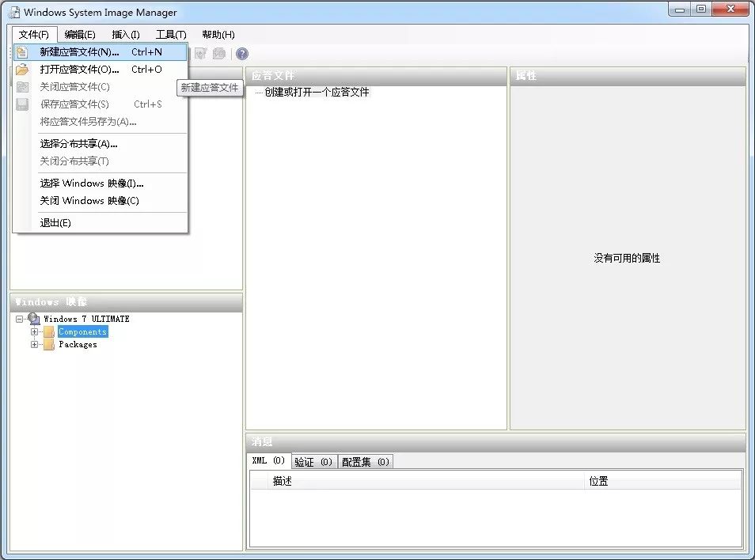Choose 新建应答文件(N) menu entry
The height and width of the screenshot is (560, 755).
101,52
